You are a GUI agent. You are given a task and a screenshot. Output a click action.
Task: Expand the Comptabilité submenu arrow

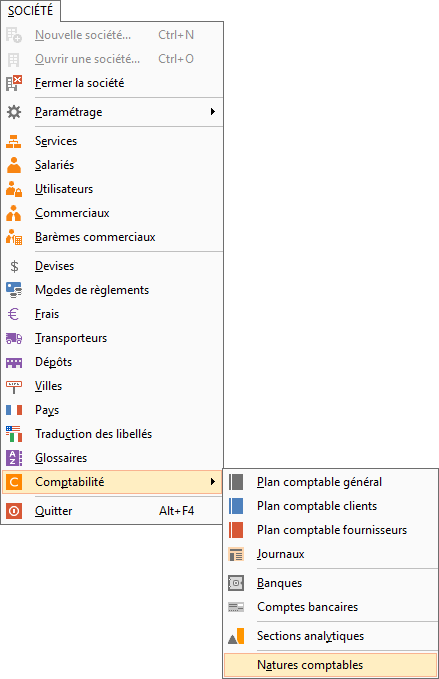(x=213, y=482)
